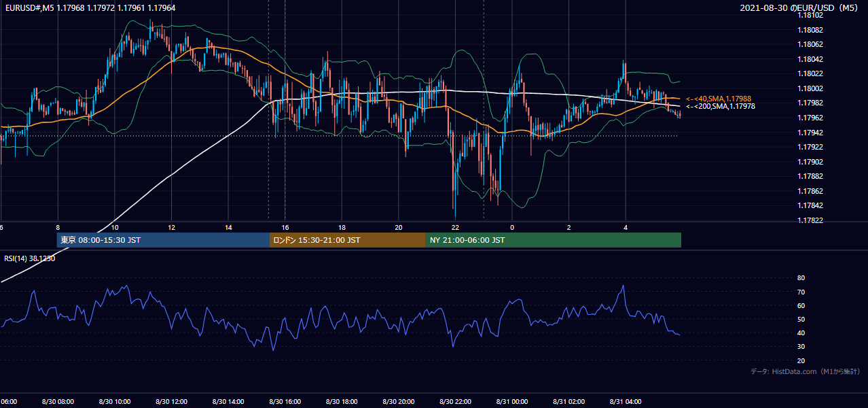Click RSI scale value 40
This screenshot has width=868, height=408.
[x=801, y=333]
